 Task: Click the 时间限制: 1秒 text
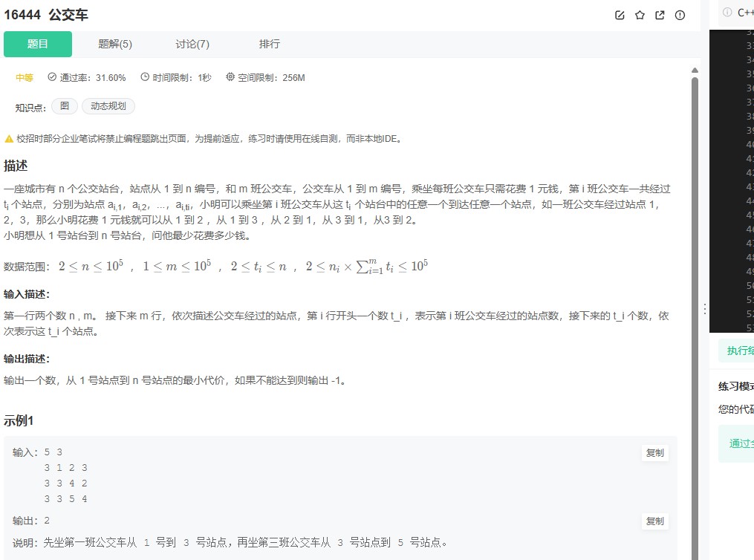coord(182,78)
